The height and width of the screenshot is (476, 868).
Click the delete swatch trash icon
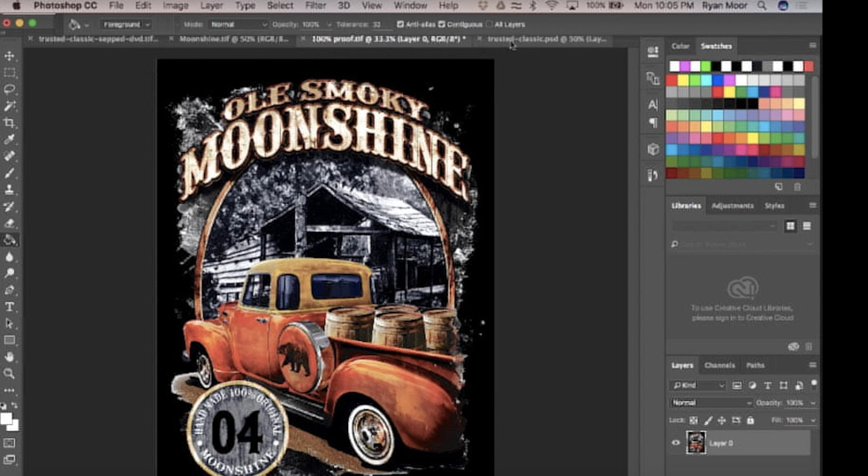click(797, 187)
